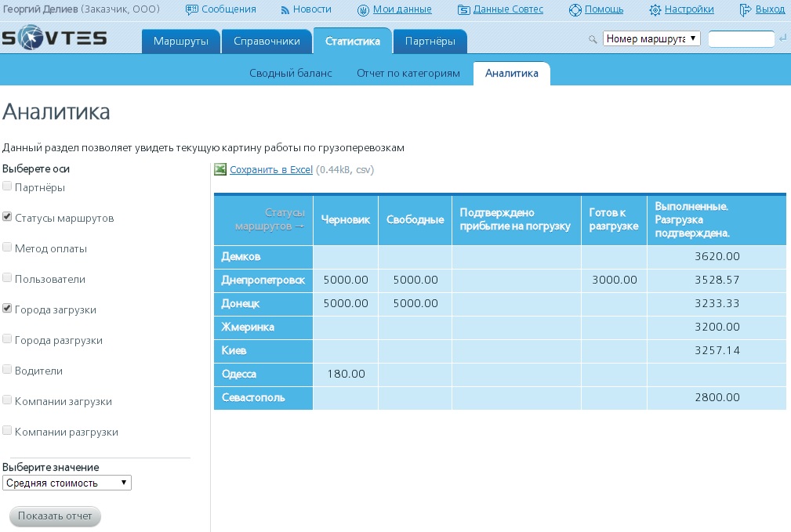Click the Одесса row header
The image size is (791, 532).
(x=263, y=375)
